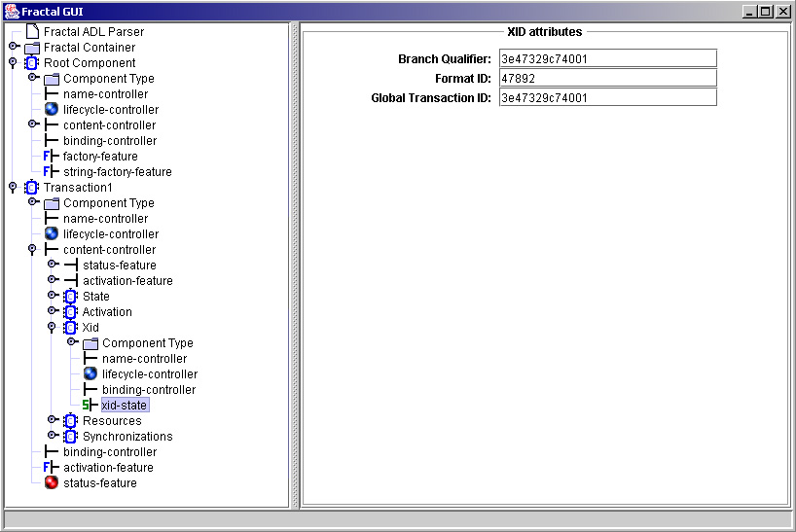
Task: Click the Synchronizations component icon
Action: (71, 437)
